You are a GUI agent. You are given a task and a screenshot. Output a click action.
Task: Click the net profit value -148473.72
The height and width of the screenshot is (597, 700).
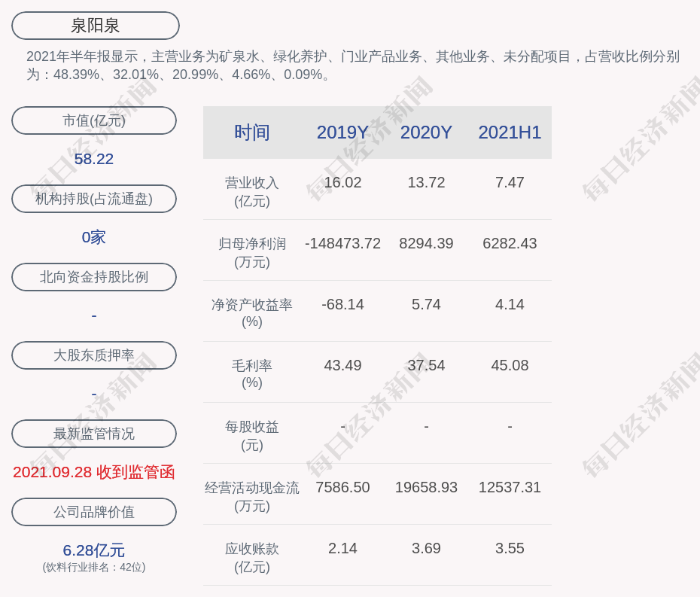[342, 243]
